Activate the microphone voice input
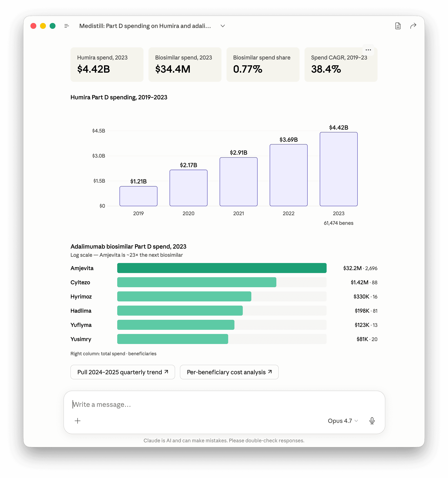This screenshot has width=448, height=478. coord(372,421)
